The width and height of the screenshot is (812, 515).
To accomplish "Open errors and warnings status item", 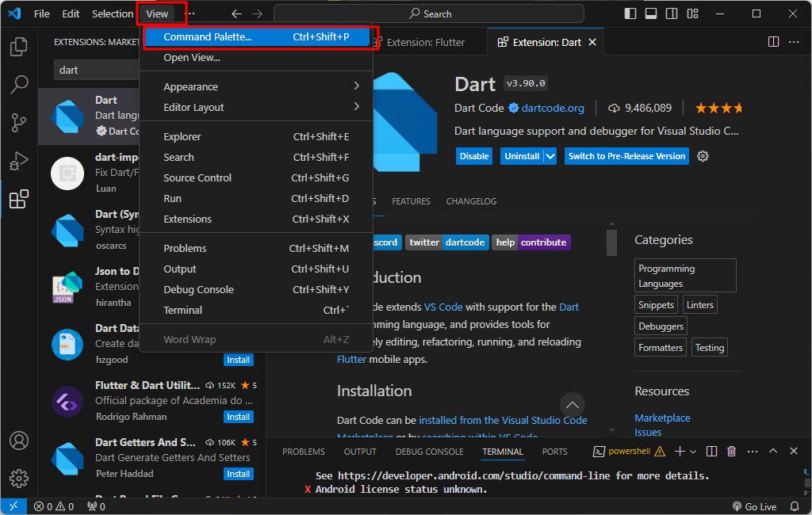I will click(x=54, y=506).
